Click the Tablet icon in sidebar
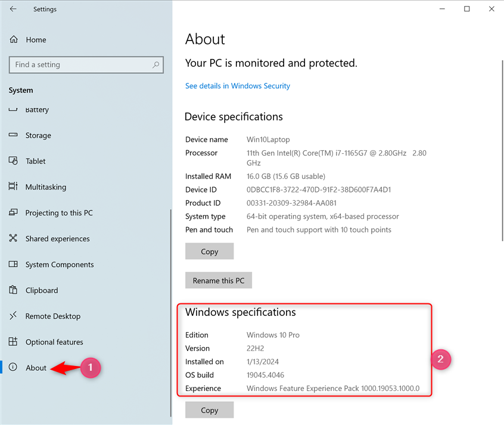The image size is (504, 425). pyautogui.click(x=13, y=160)
